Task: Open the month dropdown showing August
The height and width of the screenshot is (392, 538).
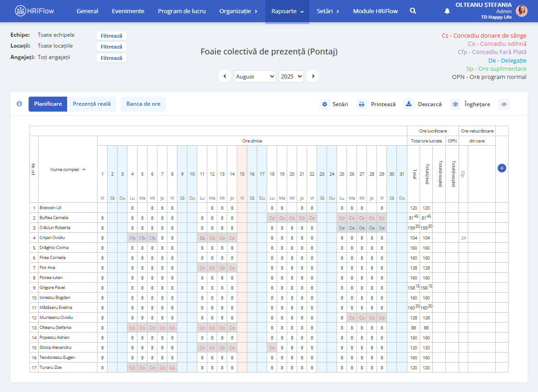Action: (x=254, y=77)
